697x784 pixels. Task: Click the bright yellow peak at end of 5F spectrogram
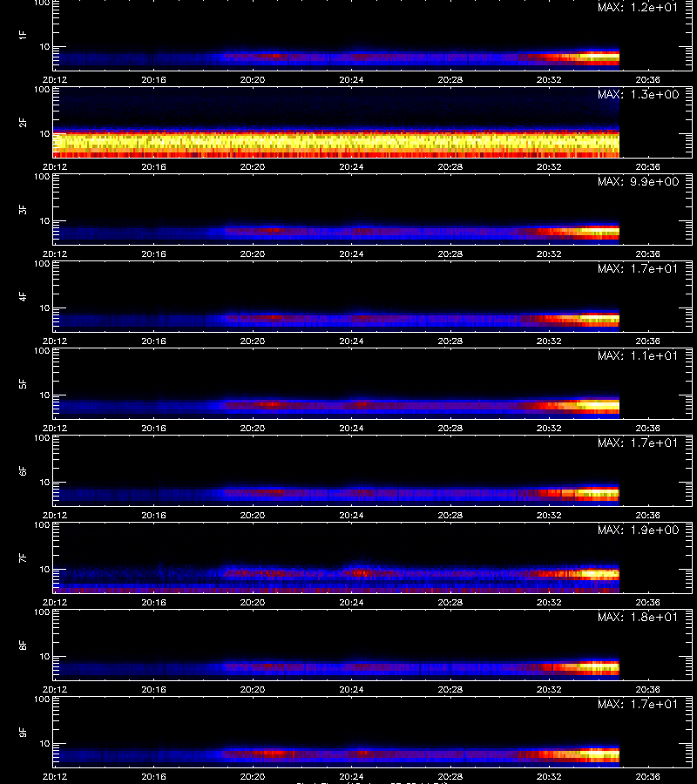pyautogui.click(x=599, y=405)
